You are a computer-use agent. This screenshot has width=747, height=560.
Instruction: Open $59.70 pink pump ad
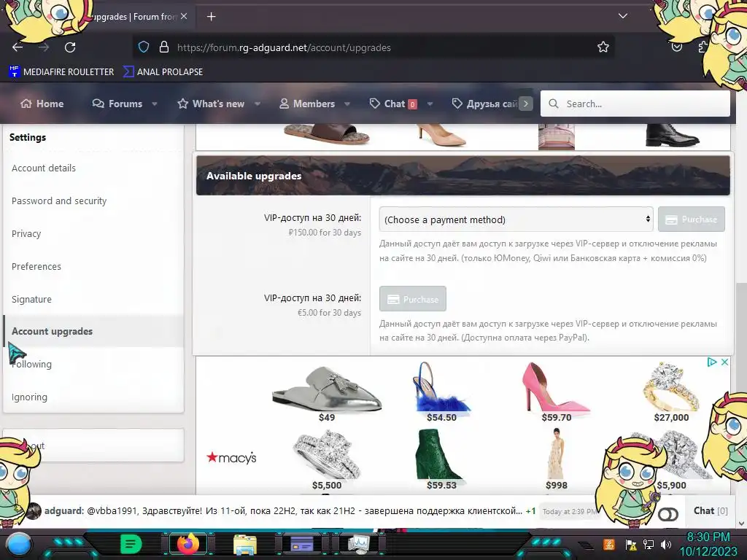(x=557, y=392)
